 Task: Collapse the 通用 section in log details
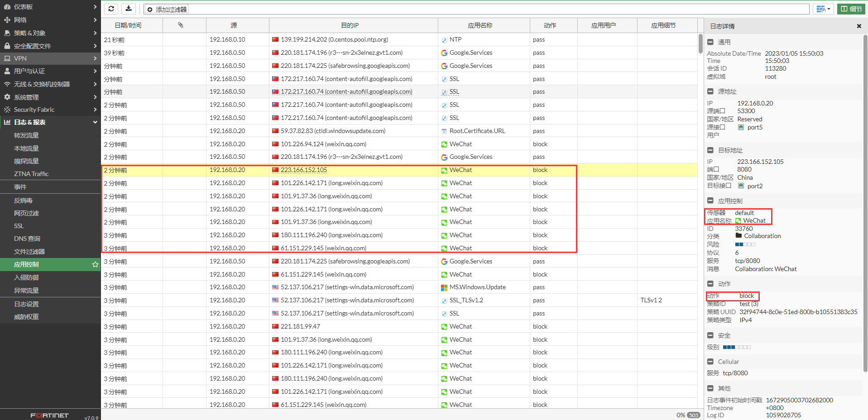tap(710, 42)
